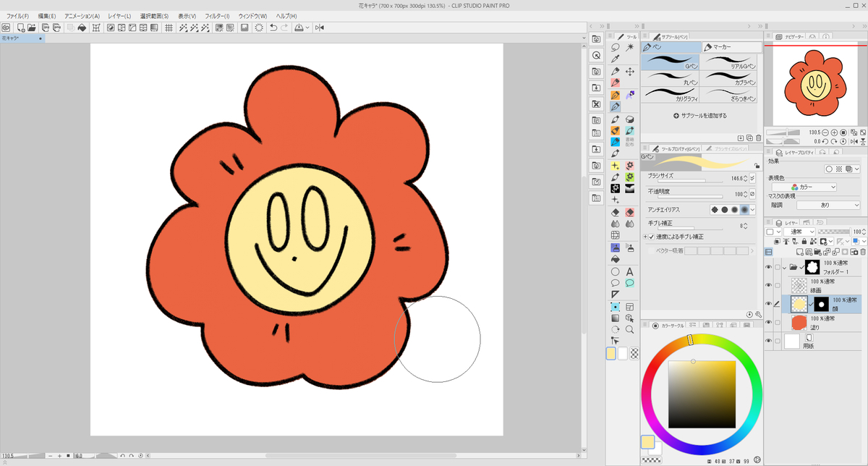Open the brush size preset arrow button
The height and width of the screenshot is (466, 868).
click(752, 177)
